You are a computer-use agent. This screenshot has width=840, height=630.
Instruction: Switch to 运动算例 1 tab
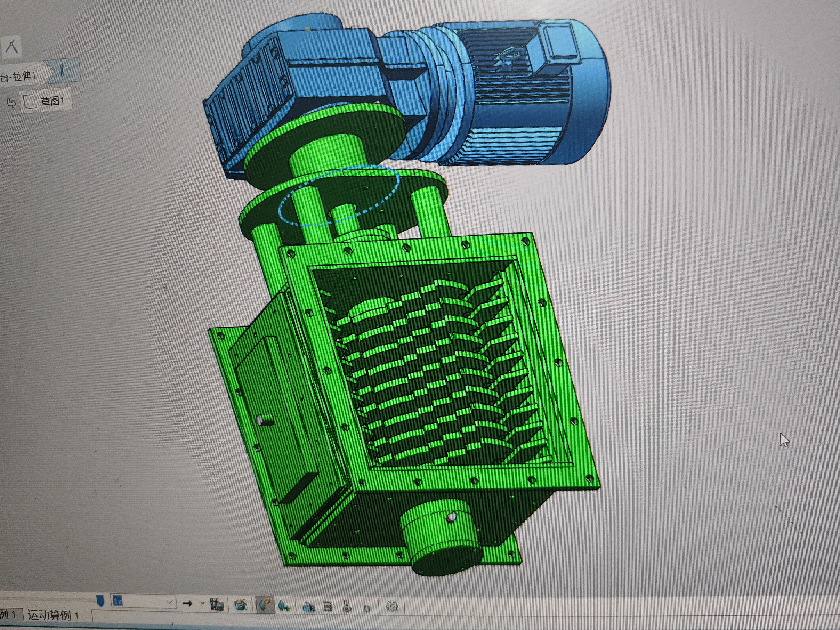tap(53, 615)
